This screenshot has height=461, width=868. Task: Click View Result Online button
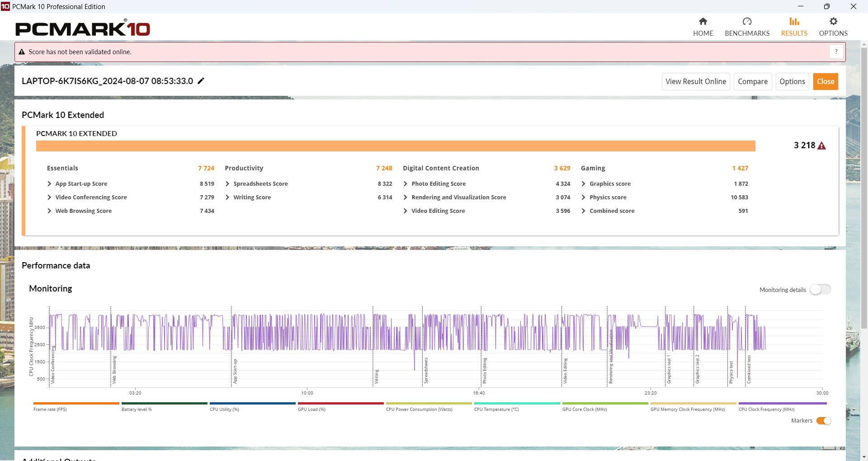coord(696,81)
